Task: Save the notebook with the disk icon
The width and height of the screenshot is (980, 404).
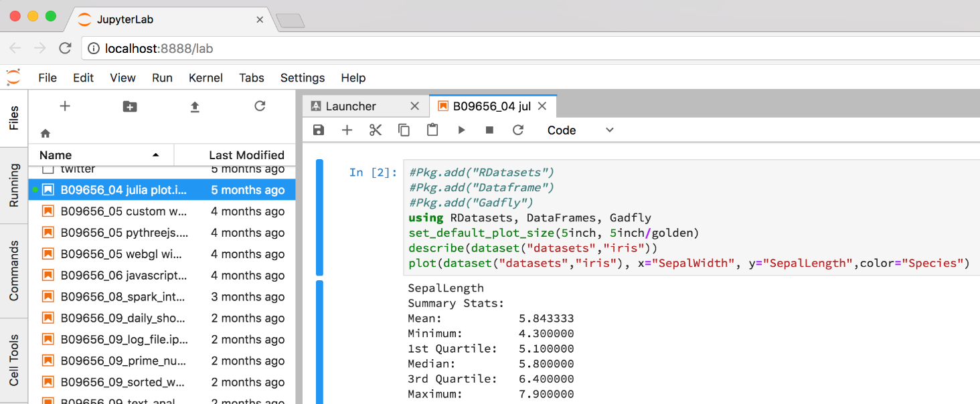Action: pyautogui.click(x=319, y=130)
